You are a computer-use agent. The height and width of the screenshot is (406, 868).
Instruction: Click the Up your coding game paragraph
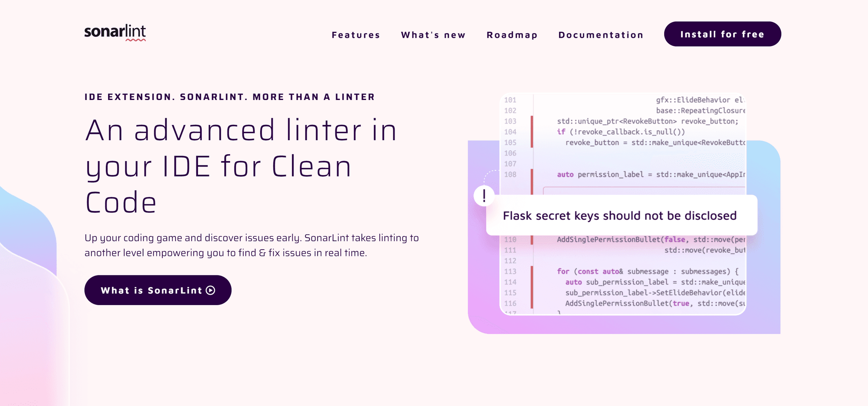click(x=252, y=245)
